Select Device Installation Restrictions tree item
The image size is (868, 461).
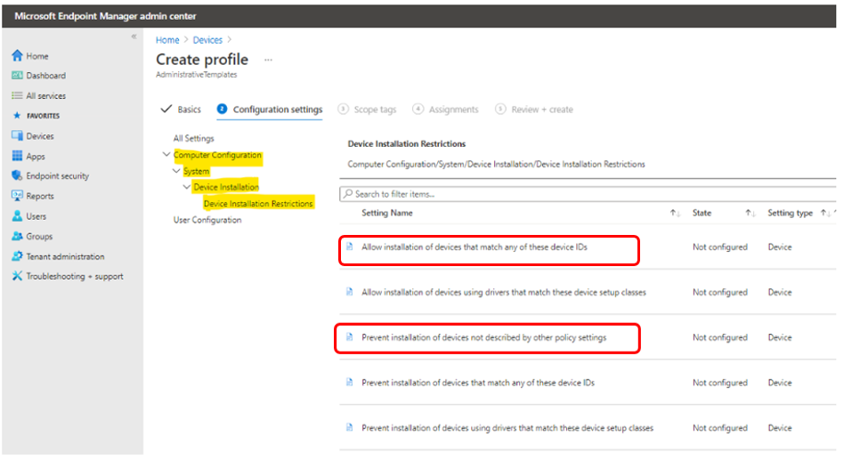click(x=258, y=204)
